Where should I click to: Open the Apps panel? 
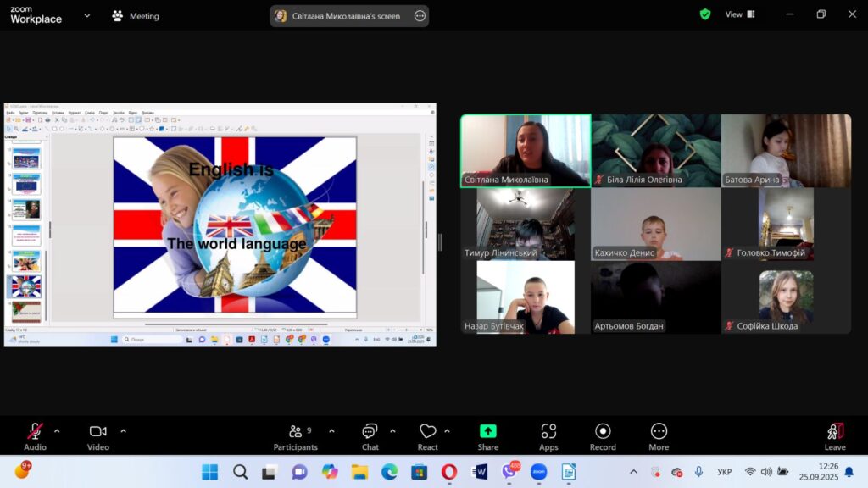point(548,436)
